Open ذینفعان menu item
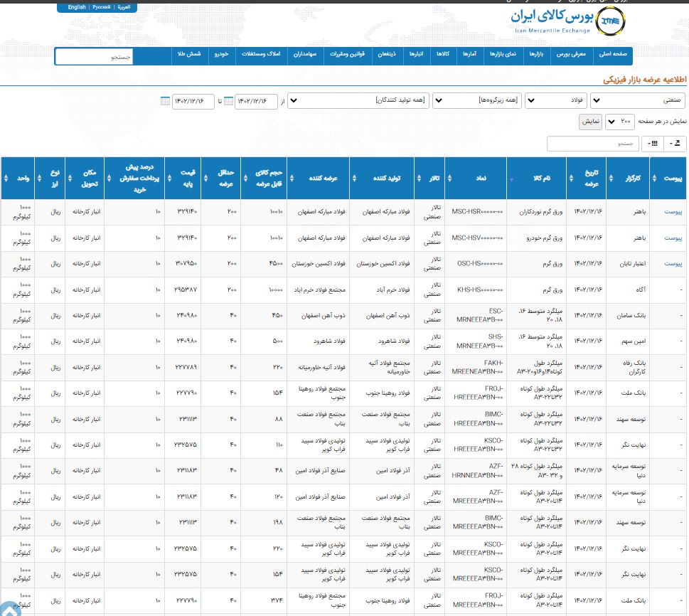689x616 pixels. coord(387,54)
